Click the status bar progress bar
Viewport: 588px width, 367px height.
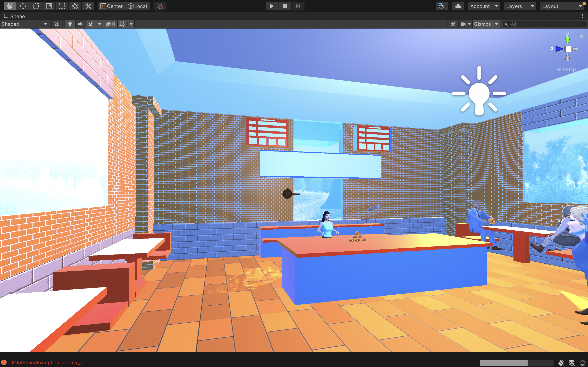[517, 363]
